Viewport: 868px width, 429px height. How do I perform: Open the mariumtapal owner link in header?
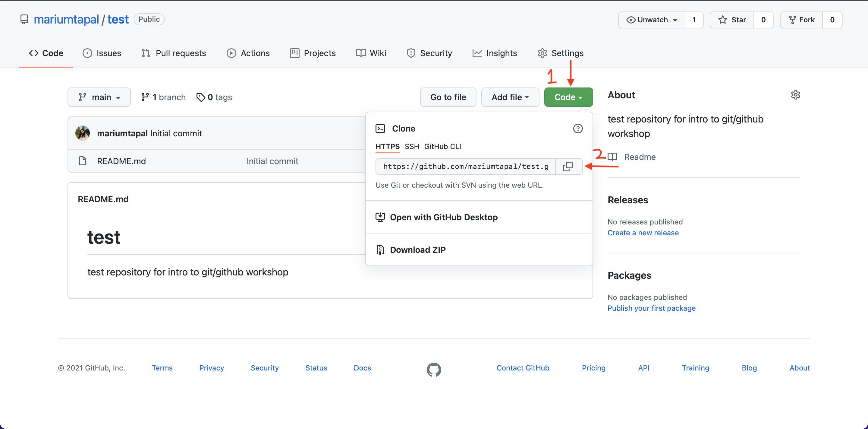(66, 19)
